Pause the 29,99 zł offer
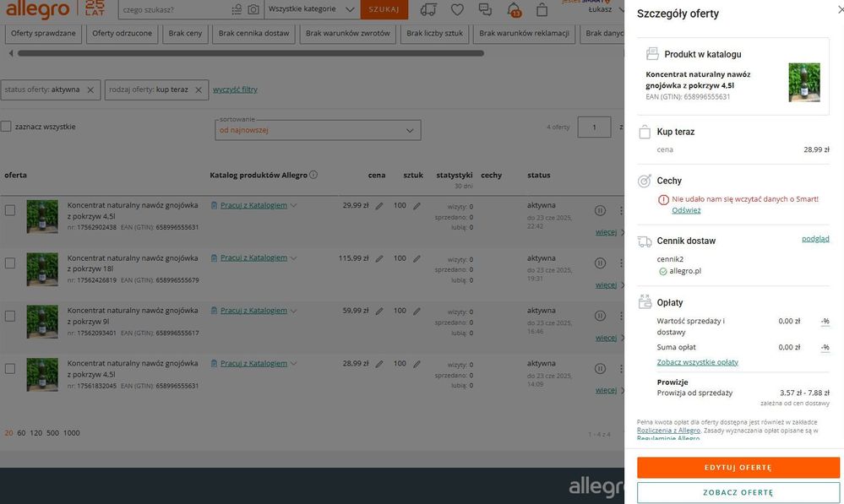The height and width of the screenshot is (504, 844). [x=600, y=210]
